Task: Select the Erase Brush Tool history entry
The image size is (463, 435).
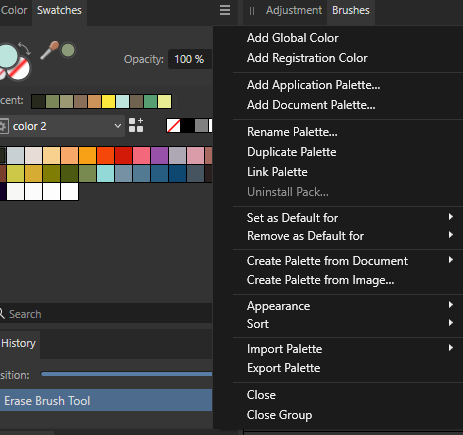Action: click(x=106, y=400)
